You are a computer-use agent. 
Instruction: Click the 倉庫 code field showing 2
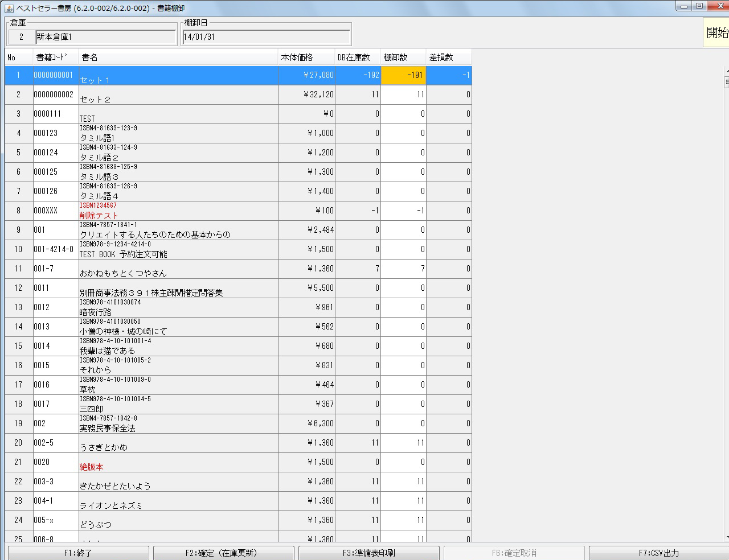(21, 37)
